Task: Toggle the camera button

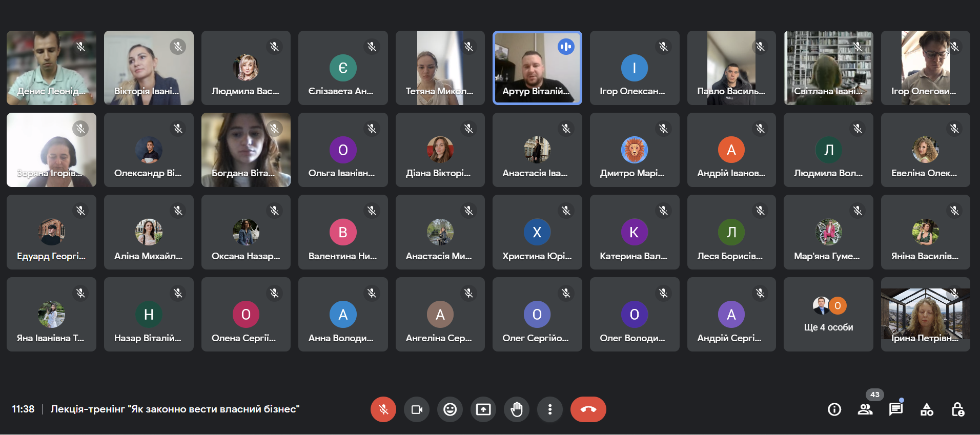Action: click(x=417, y=409)
